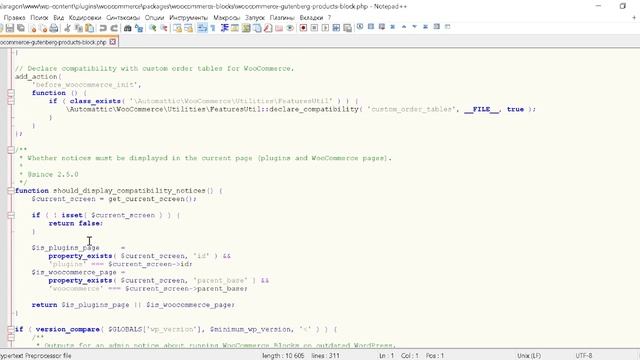Stop macro recording
Screen dimensions: 640x360
pos(314,28)
